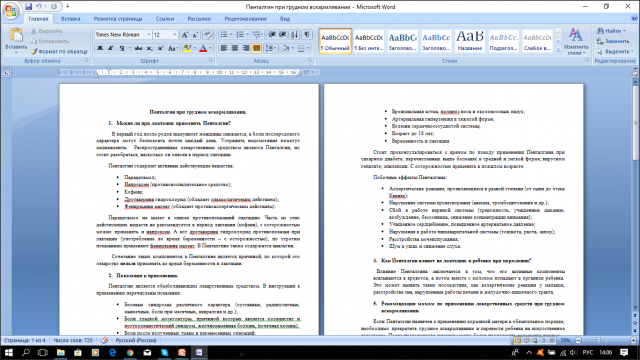Open multilevel list options

click(x=257, y=35)
